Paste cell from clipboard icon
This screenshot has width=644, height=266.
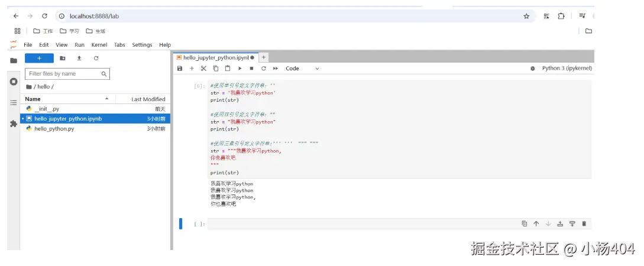(x=228, y=69)
